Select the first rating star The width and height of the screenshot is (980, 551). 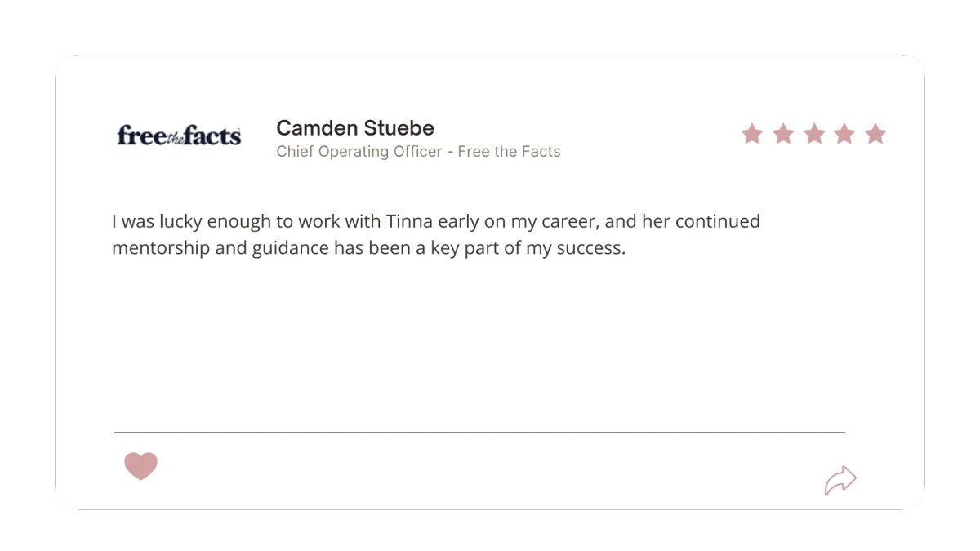tap(752, 134)
